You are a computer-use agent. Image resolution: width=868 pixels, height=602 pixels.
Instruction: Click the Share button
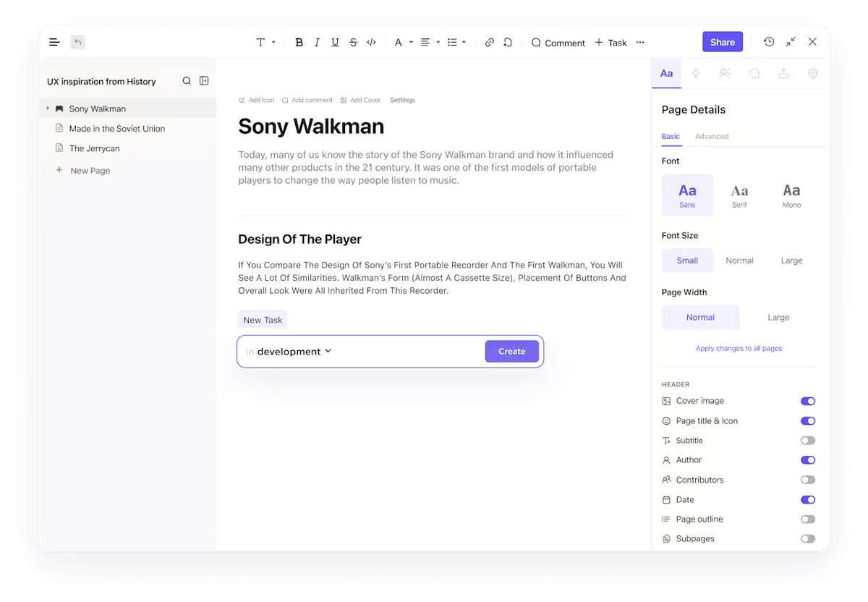(x=722, y=42)
